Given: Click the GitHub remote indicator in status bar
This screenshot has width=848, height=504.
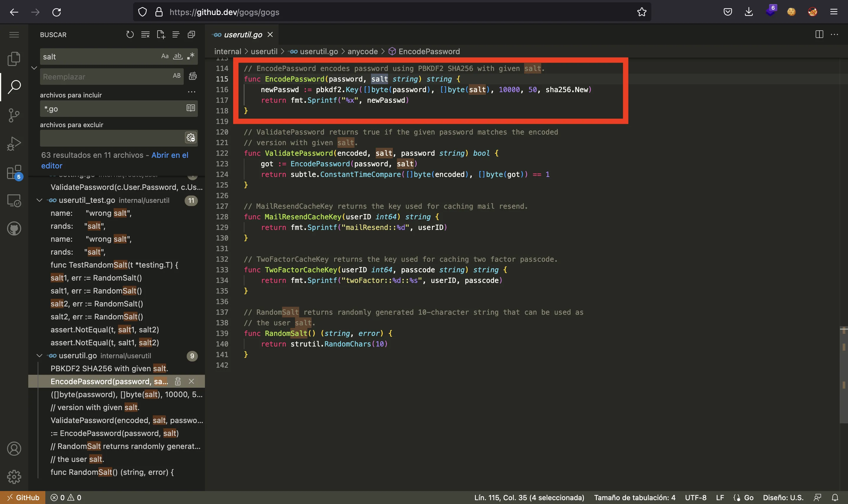Looking at the screenshot, I should pyautogui.click(x=23, y=498).
